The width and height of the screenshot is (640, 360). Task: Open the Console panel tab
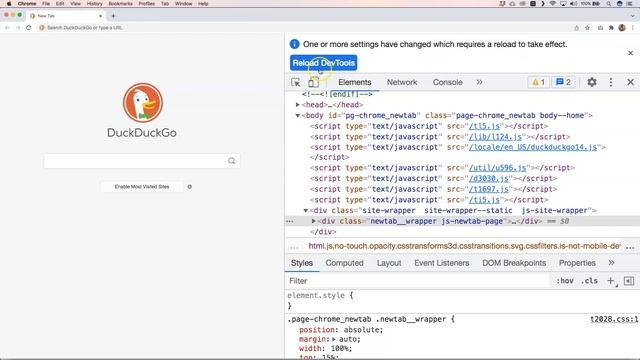click(447, 82)
